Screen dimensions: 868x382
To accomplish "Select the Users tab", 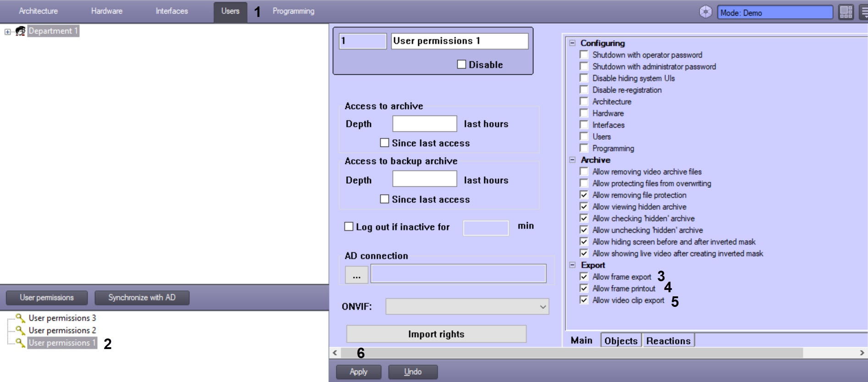I will pos(230,11).
